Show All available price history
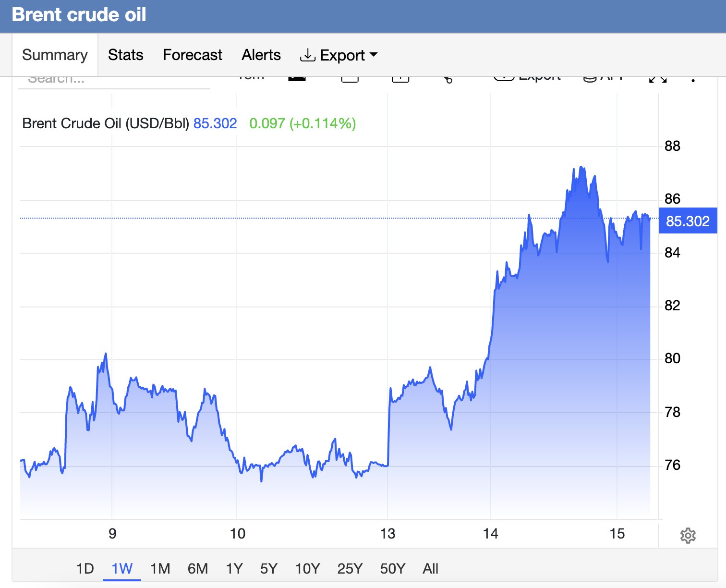The width and height of the screenshot is (726, 588). point(430,569)
